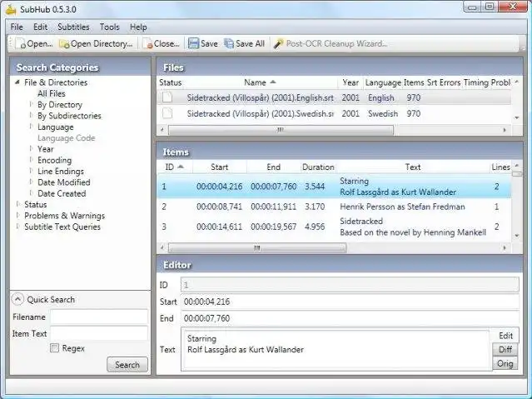The width and height of the screenshot is (532, 399).
Task: Sort files by the Language column header
Action: [x=383, y=82]
